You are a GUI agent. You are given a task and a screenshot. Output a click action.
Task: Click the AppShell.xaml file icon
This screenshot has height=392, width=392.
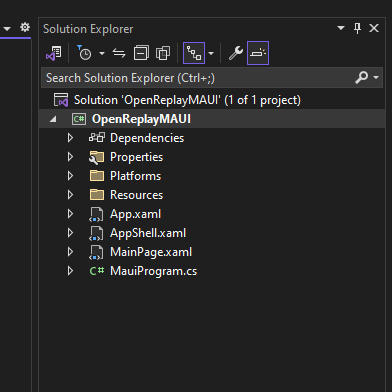tap(96, 233)
